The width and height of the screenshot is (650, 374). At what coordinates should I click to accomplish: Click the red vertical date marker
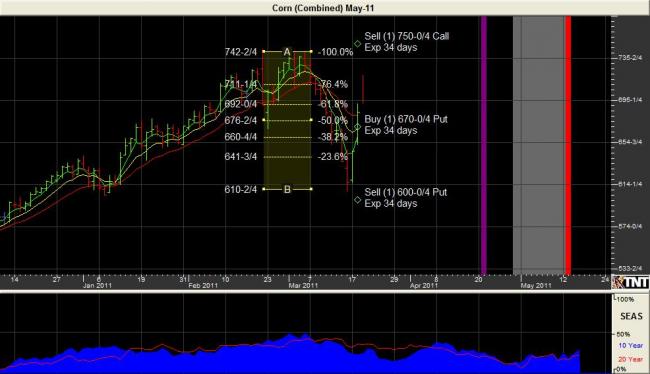pos(568,145)
